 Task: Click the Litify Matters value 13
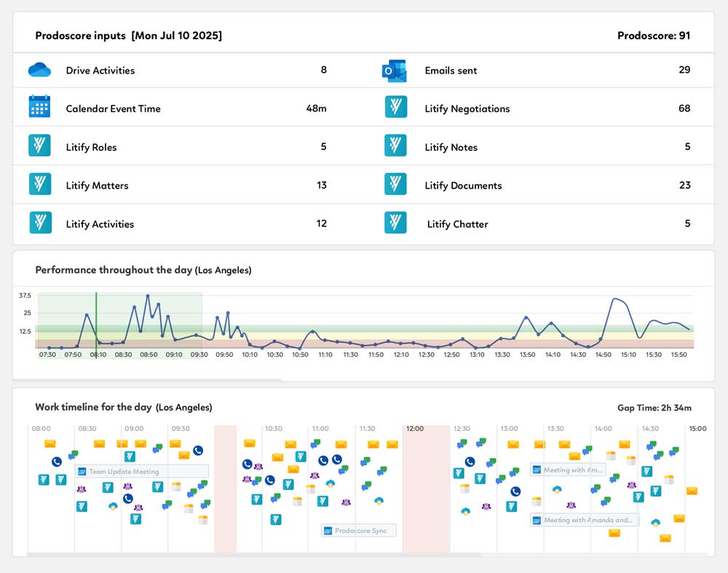point(322,185)
